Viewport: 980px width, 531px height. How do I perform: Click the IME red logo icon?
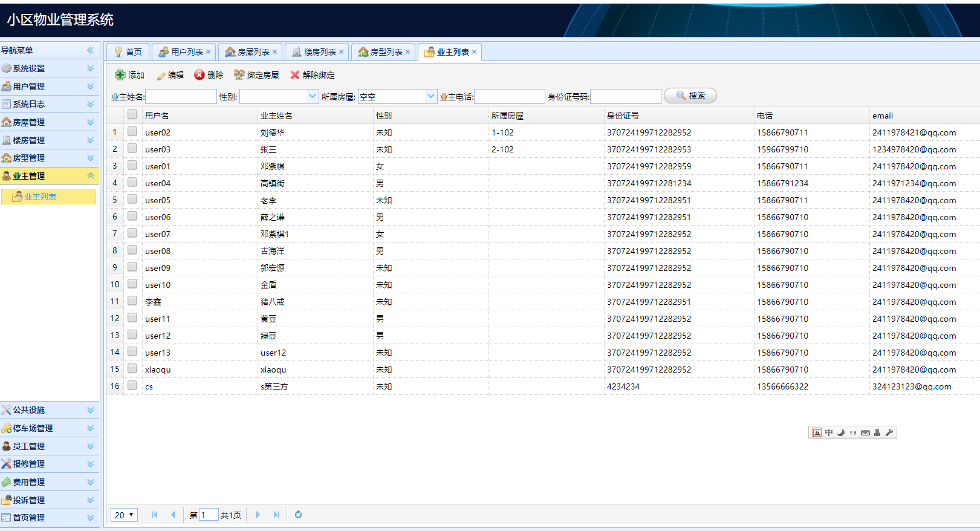coord(817,432)
